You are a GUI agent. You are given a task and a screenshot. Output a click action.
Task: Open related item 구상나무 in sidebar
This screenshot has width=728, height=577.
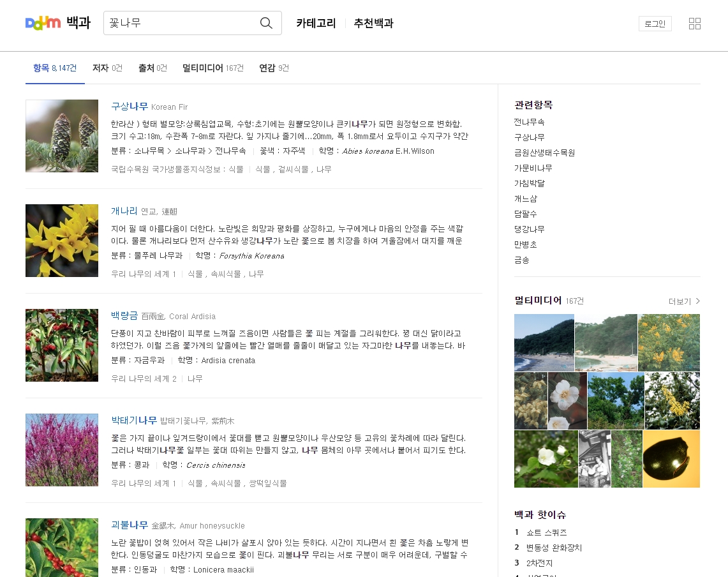pyautogui.click(x=530, y=137)
